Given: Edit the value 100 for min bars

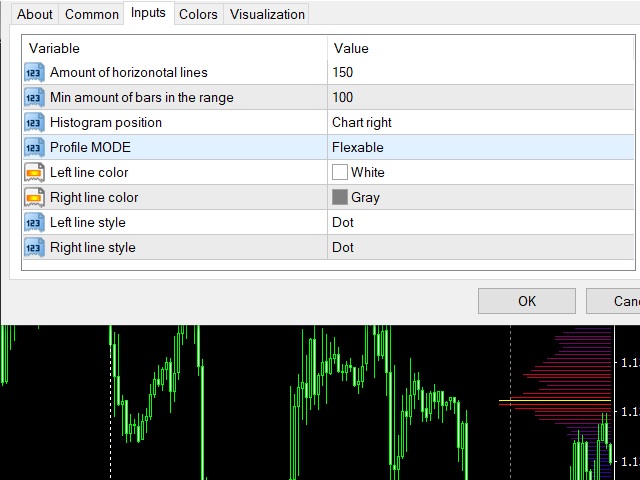Looking at the screenshot, I should (x=480, y=98).
